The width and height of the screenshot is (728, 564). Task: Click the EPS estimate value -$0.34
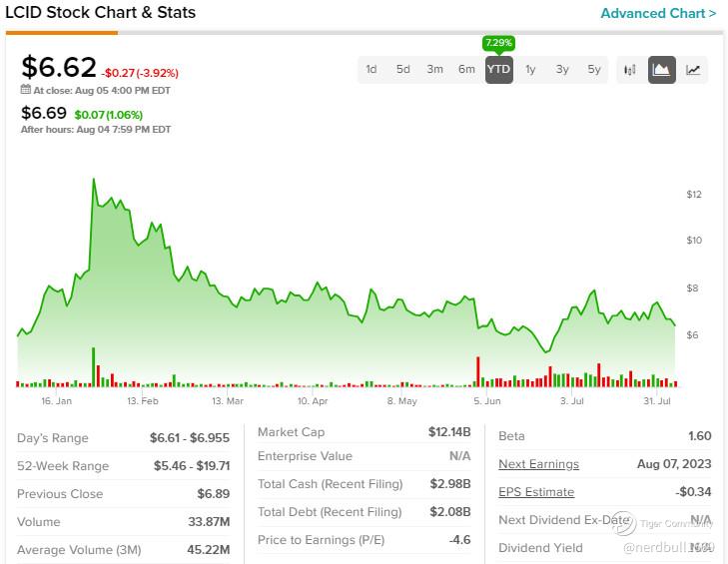point(693,491)
